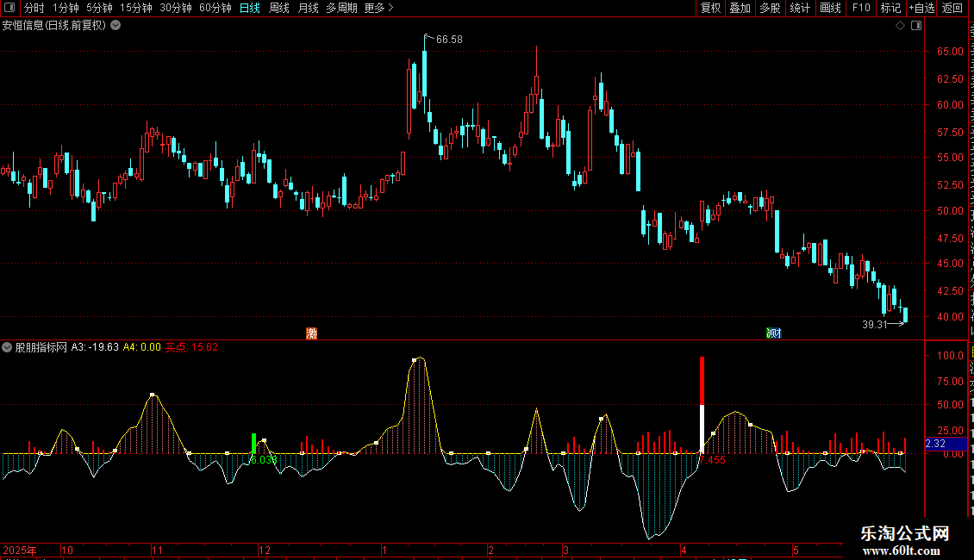Click the 测财 marker icon on timeline

click(774, 333)
